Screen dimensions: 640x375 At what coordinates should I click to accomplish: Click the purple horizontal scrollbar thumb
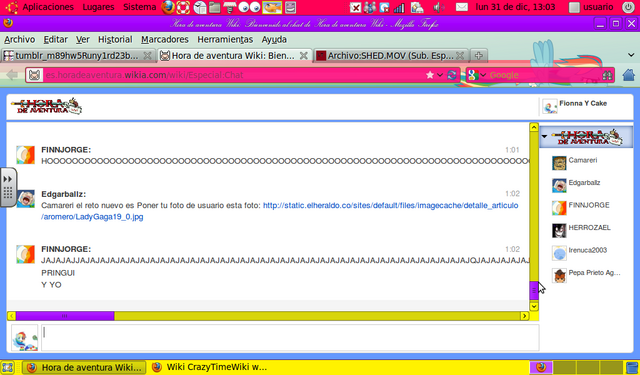point(65,316)
